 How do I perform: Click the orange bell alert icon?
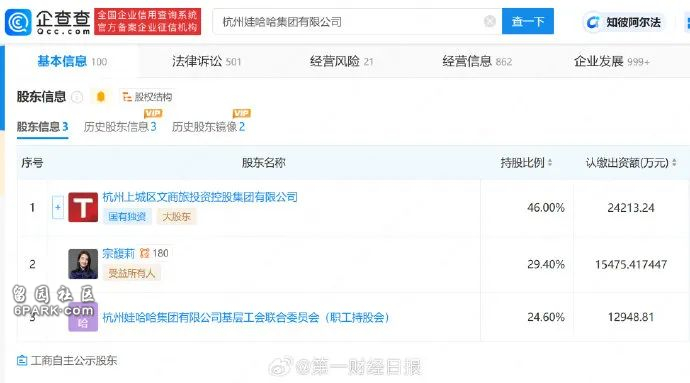pos(100,96)
